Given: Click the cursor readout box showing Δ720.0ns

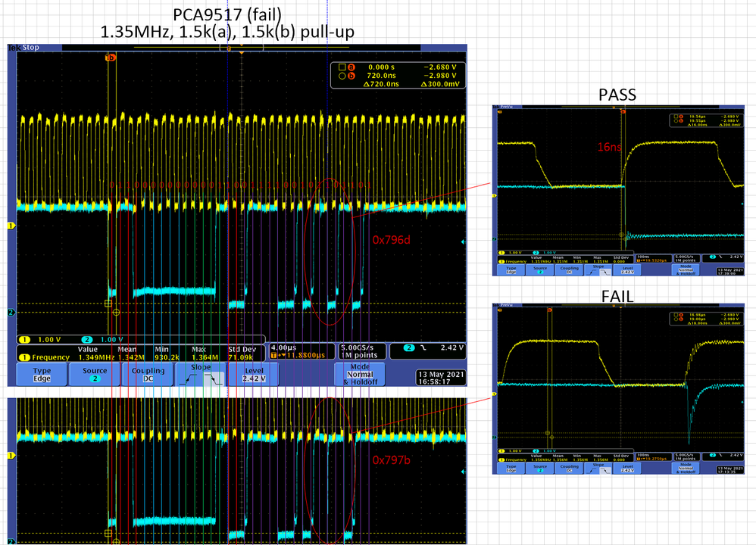Looking at the screenshot, I should (x=398, y=75).
